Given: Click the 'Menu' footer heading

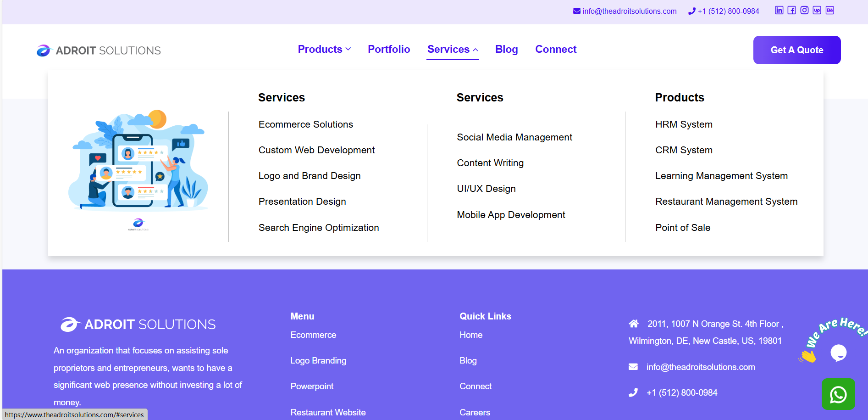Looking at the screenshot, I should point(302,316).
